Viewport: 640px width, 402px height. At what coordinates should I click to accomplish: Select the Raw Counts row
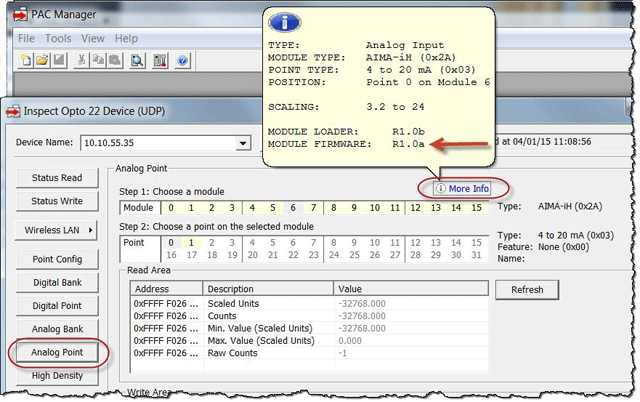309,353
